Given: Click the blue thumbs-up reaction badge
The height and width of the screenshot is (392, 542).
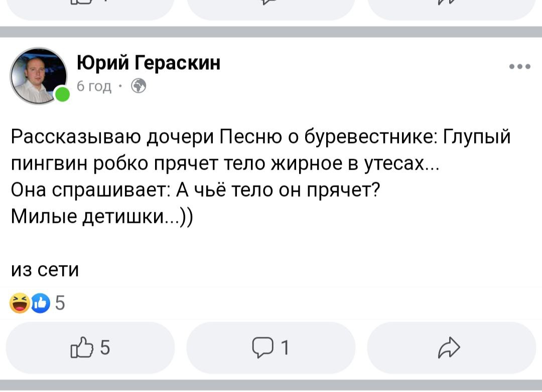Looking at the screenshot, I should pos(41,303).
